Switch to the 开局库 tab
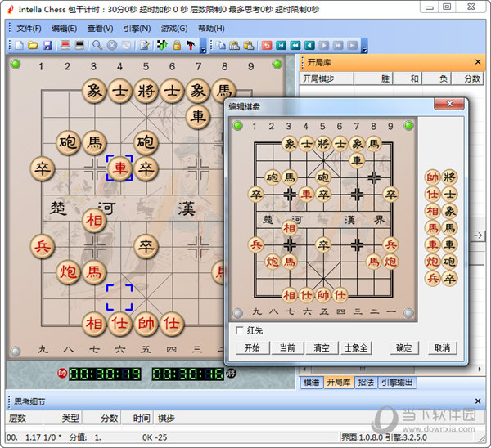Image resolution: width=491 pixels, height=448 pixels. (339, 383)
